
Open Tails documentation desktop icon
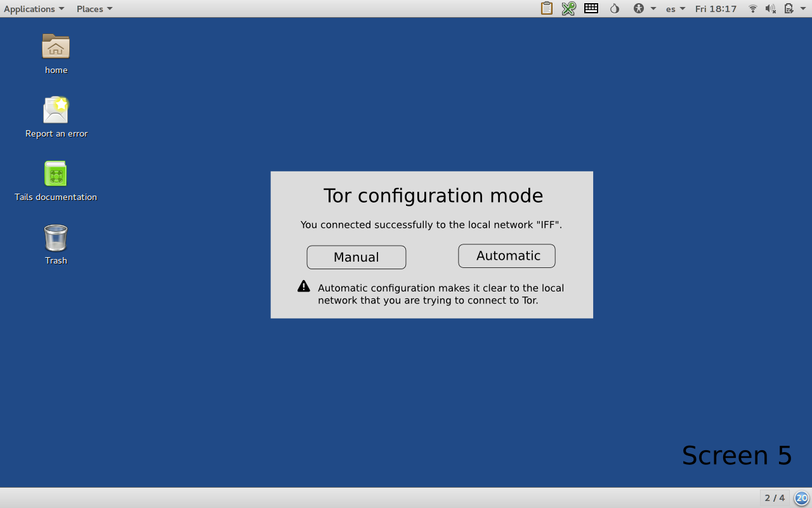(56, 174)
